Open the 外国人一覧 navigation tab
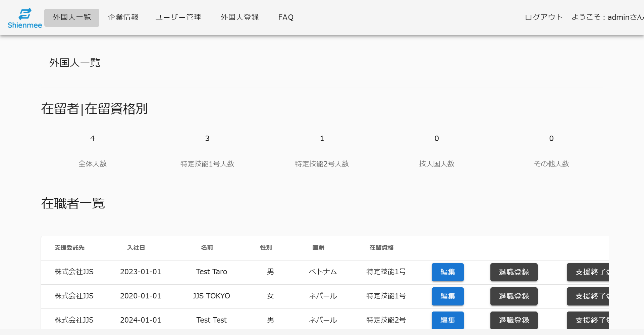Screen dimensions: 644x335 pyautogui.click(x=72, y=17)
